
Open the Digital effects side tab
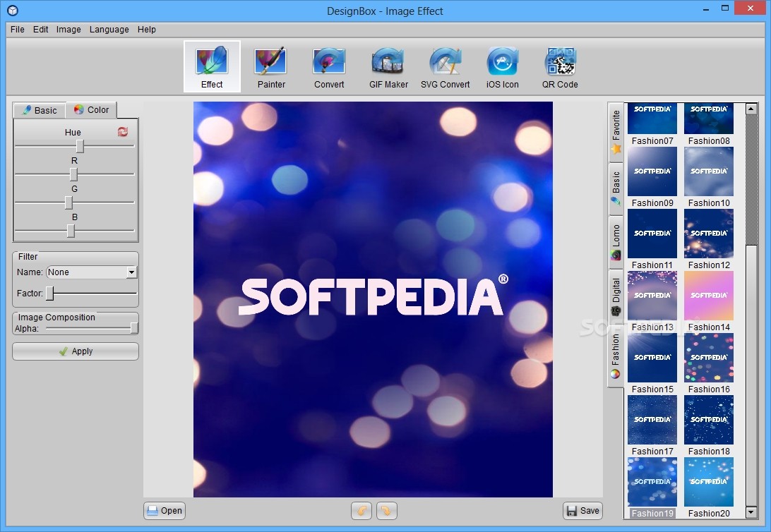click(x=616, y=297)
